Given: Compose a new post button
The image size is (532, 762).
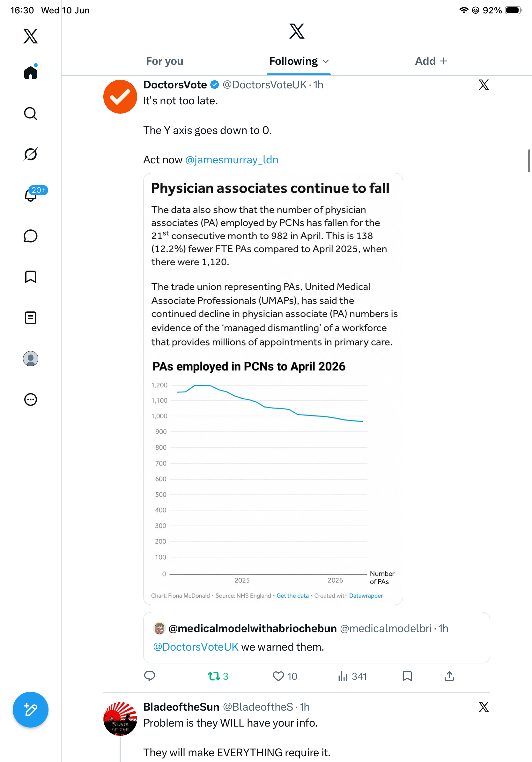Looking at the screenshot, I should (x=31, y=710).
